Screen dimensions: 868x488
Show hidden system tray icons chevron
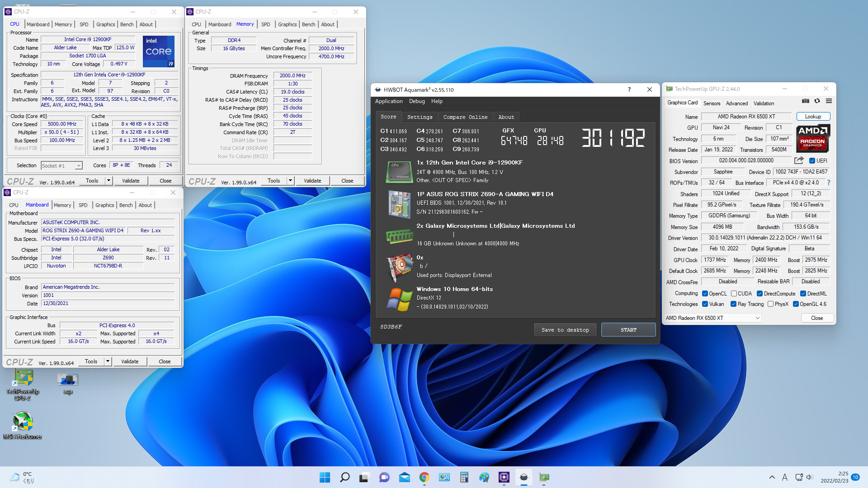tap(772, 477)
